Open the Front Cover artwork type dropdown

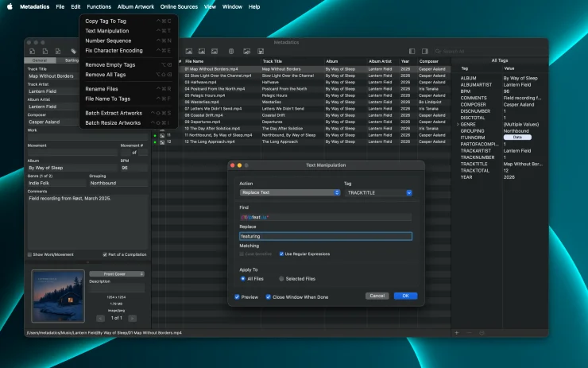point(117,274)
